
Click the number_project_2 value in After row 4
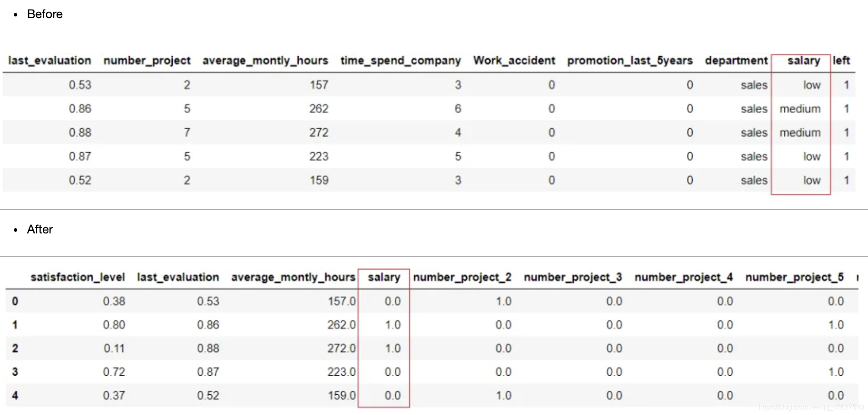click(x=504, y=395)
